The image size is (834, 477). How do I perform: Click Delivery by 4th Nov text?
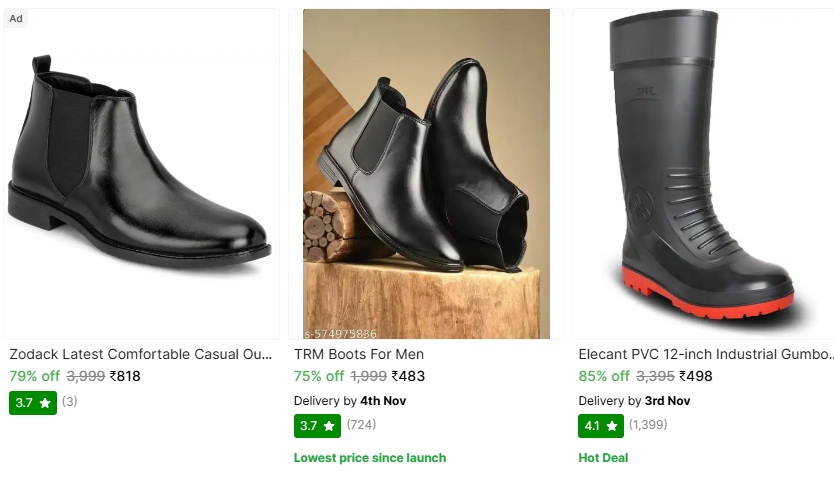pyautogui.click(x=350, y=401)
